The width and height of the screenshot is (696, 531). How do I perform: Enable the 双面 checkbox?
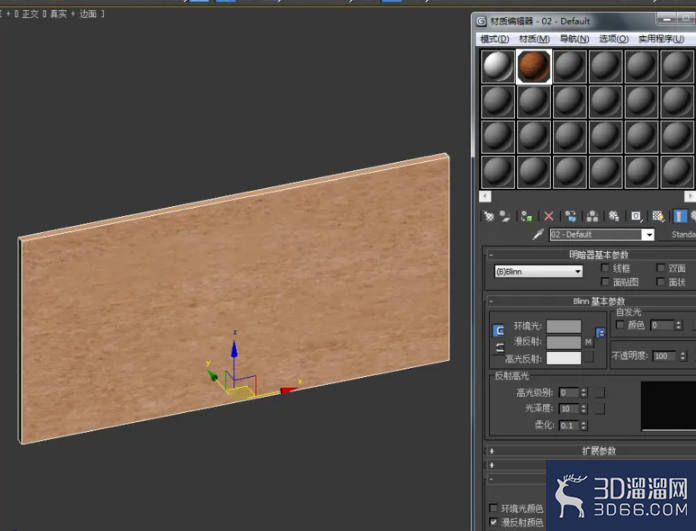pos(660,268)
